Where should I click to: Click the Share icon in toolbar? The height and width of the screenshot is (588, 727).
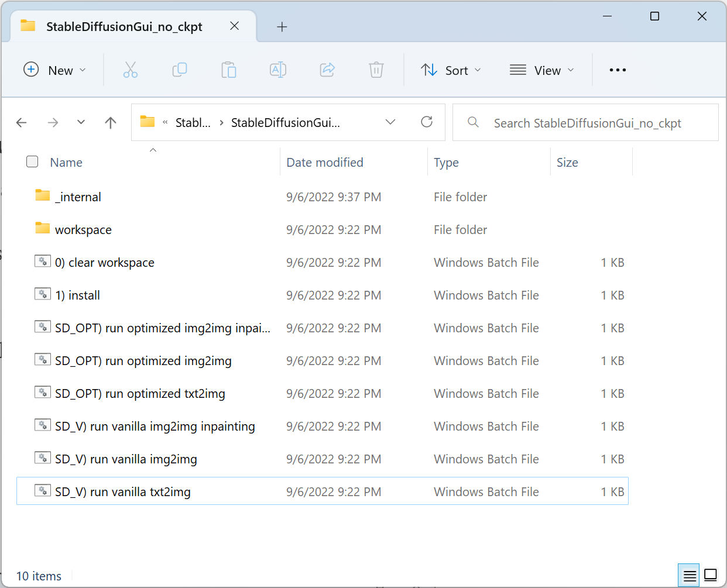coord(327,70)
